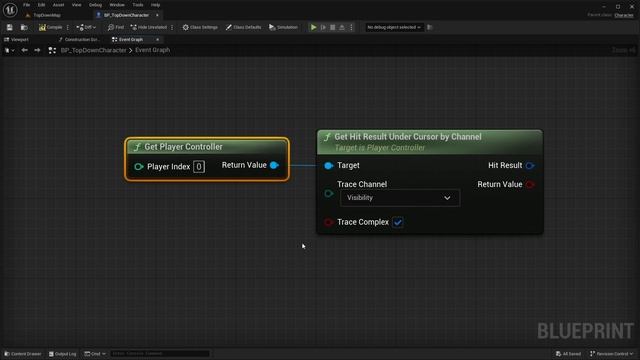The height and width of the screenshot is (360, 640).
Task: Click the Unreal Engine logo icon
Action: click(x=10, y=9)
